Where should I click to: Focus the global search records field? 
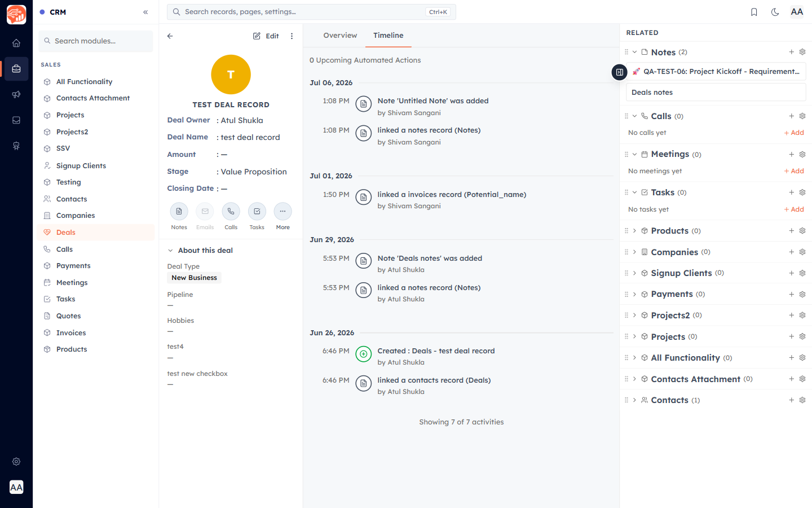coord(311,12)
